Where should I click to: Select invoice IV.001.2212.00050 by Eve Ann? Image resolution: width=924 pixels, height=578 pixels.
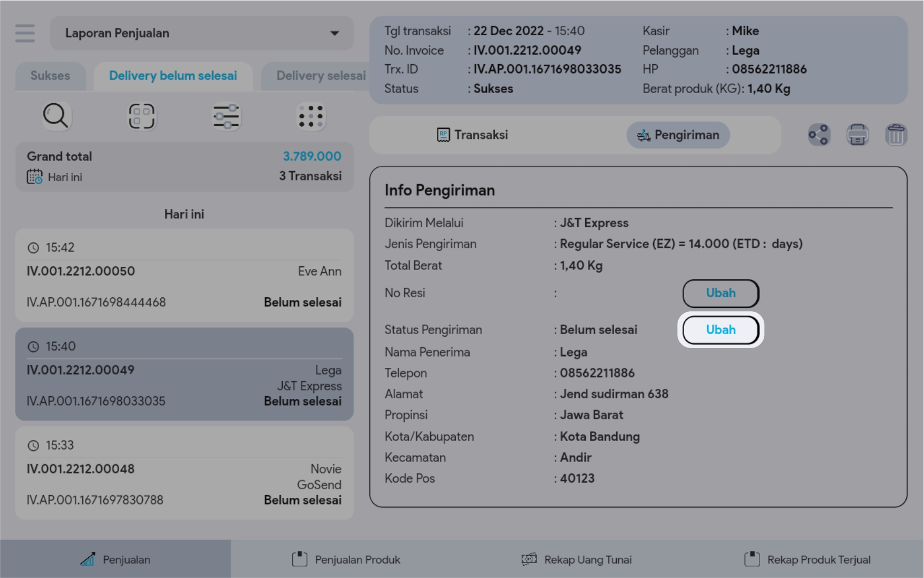pos(184,275)
